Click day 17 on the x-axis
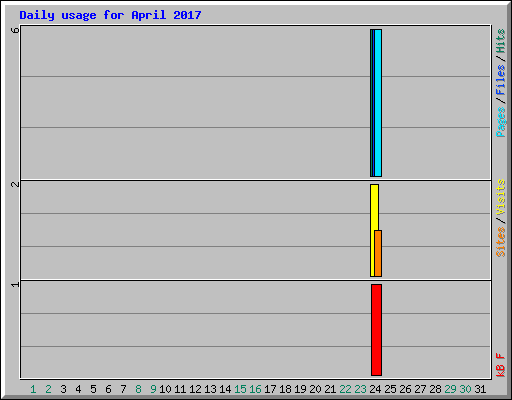The width and height of the screenshot is (512, 400). pos(270,389)
